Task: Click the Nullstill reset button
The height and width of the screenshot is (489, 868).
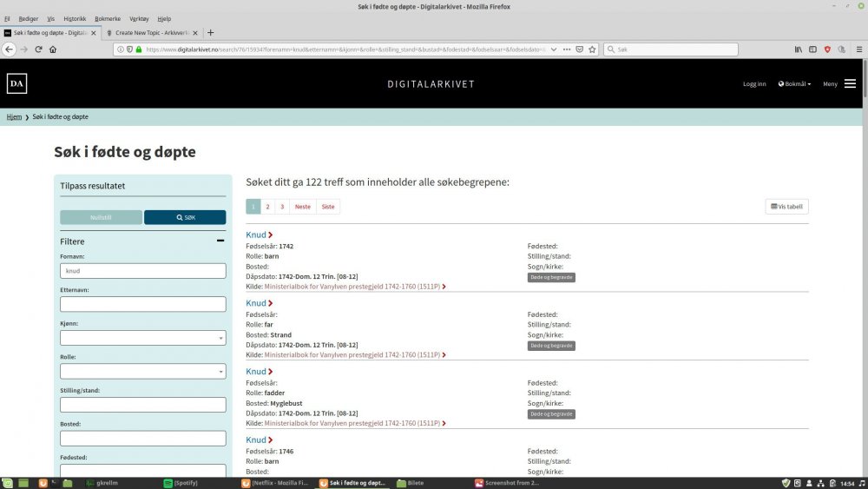Action: 101,217
